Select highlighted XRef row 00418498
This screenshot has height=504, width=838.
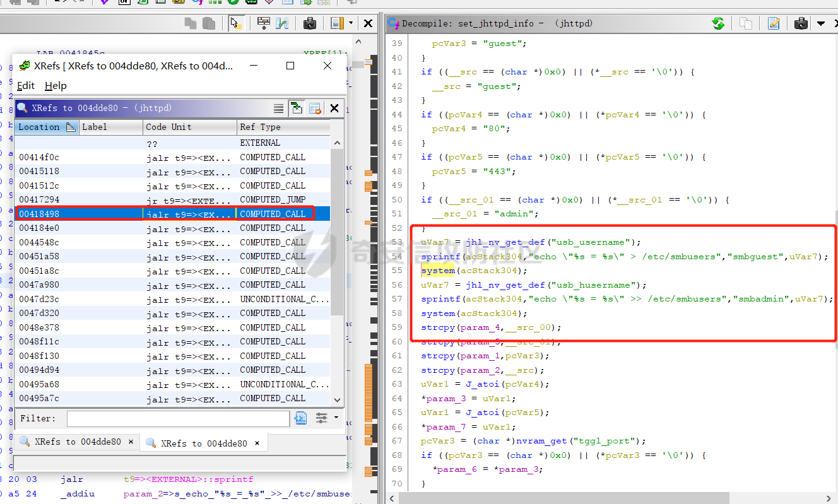(x=173, y=214)
